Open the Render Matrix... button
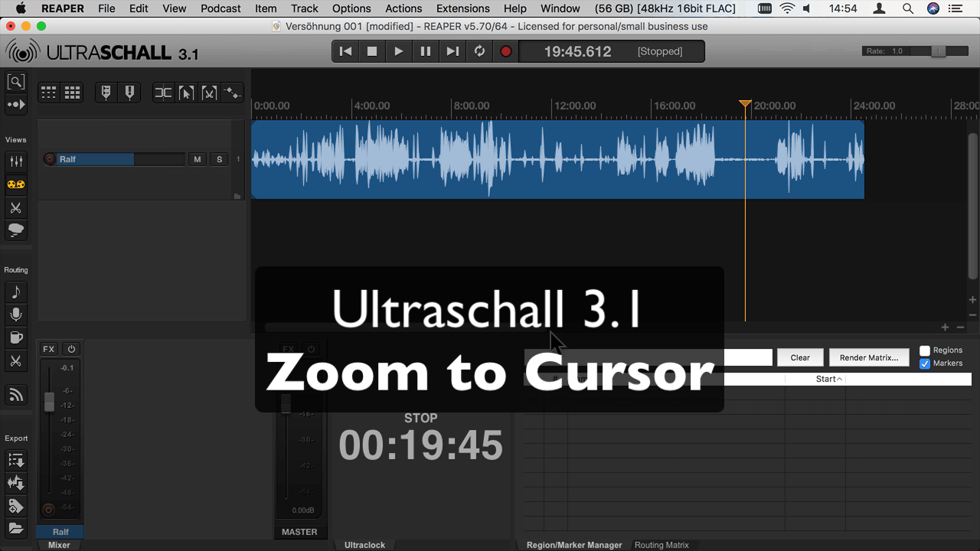 pyautogui.click(x=869, y=357)
